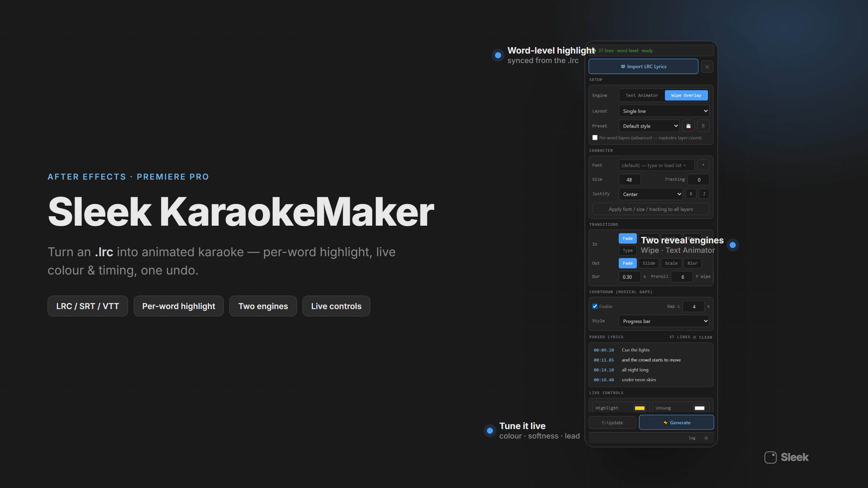868x488 pixels.
Task: Open the white Unsung color swatch
Action: pos(699,408)
